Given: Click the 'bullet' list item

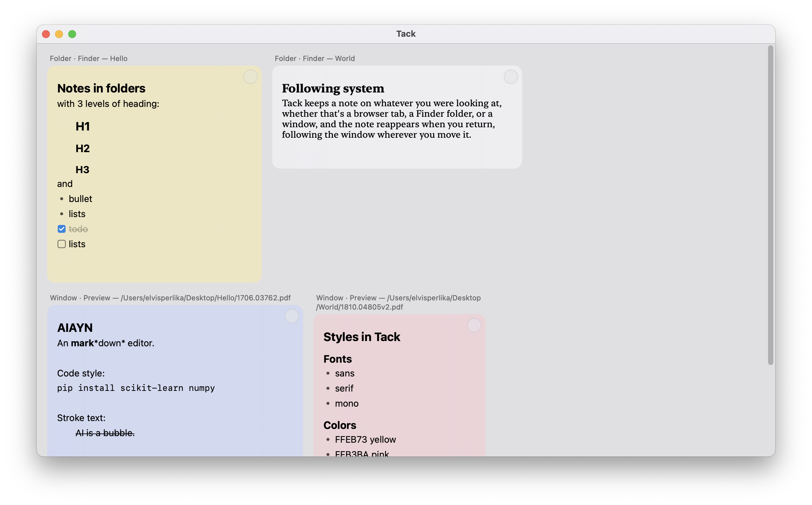Looking at the screenshot, I should click(x=80, y=199).
